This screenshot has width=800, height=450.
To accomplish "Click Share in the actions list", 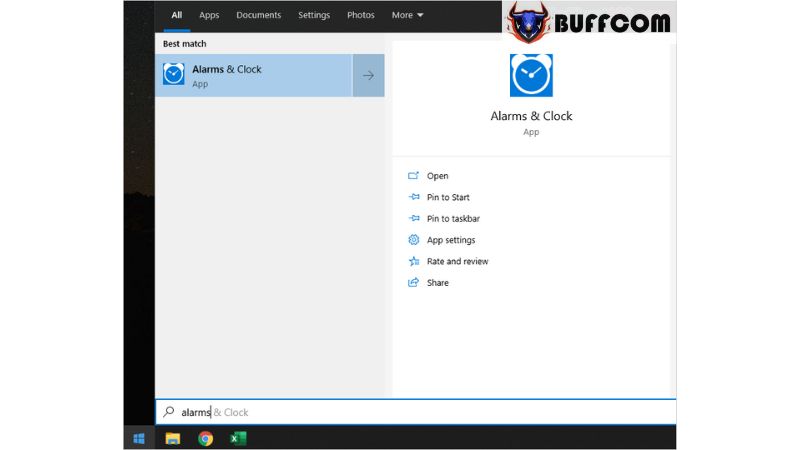I will click(x=437, y=283).
